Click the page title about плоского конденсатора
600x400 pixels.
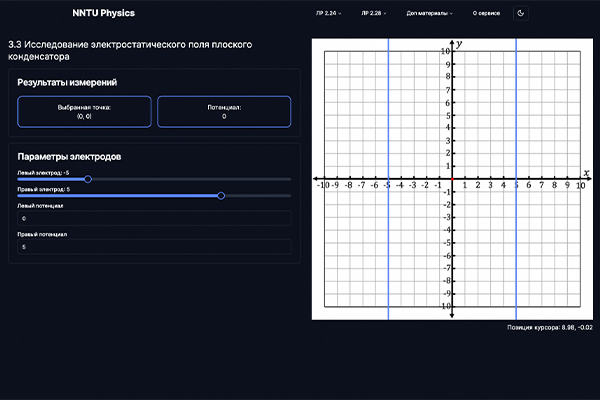130,51
